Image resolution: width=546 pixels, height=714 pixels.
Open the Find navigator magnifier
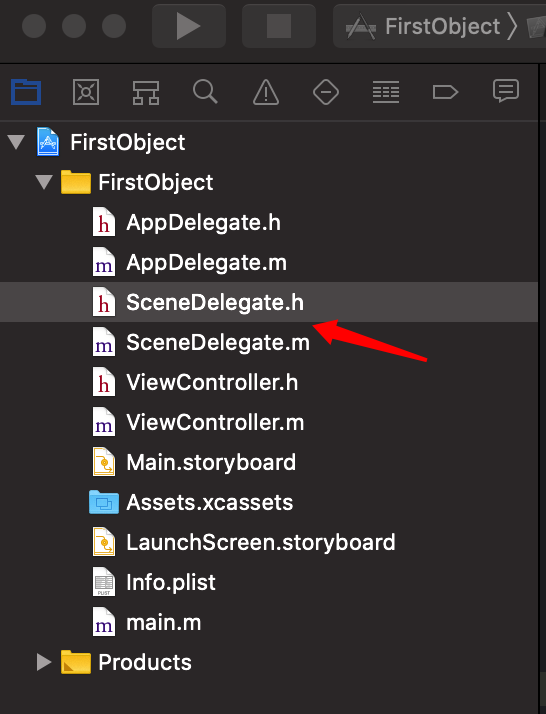point(205,92)
